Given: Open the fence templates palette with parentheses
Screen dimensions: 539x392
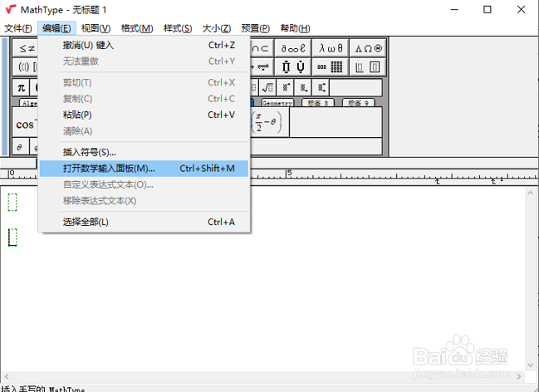Looking at the screenshot, I should point(26,66).
